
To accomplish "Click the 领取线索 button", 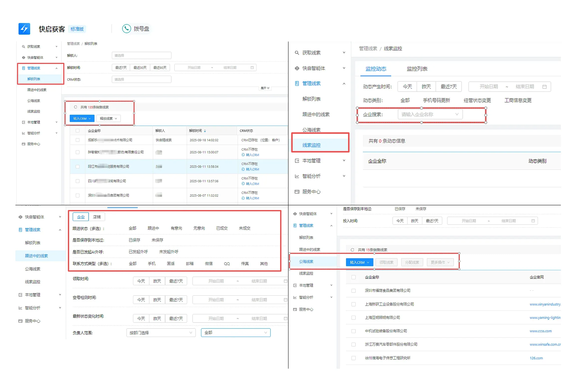I will tap(386, 262).
